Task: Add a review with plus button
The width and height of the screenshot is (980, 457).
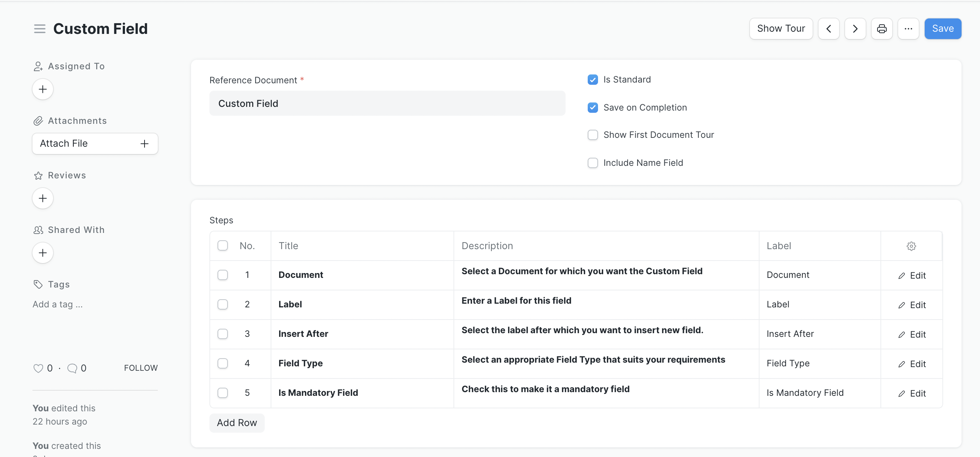Action: tap(43, 199)
